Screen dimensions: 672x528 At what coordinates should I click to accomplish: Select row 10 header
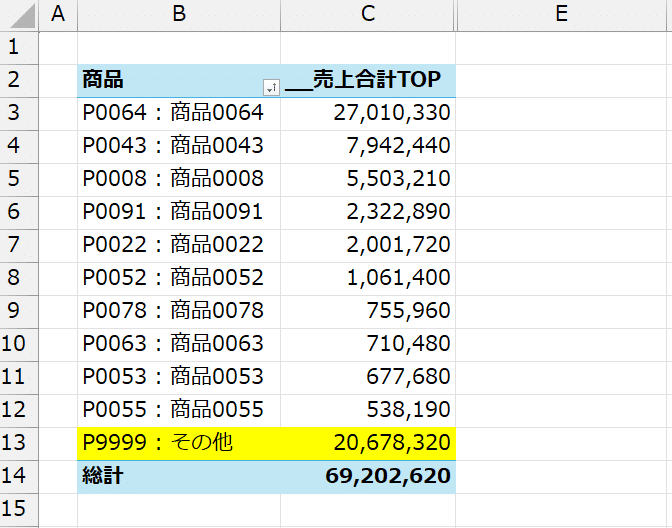(19, 345)
